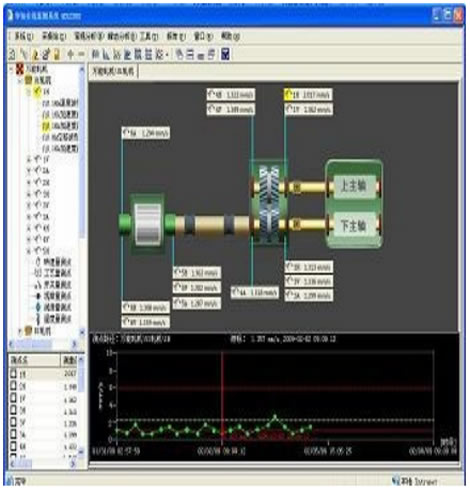Expand the 2A node in the tree

click(29, 171)
